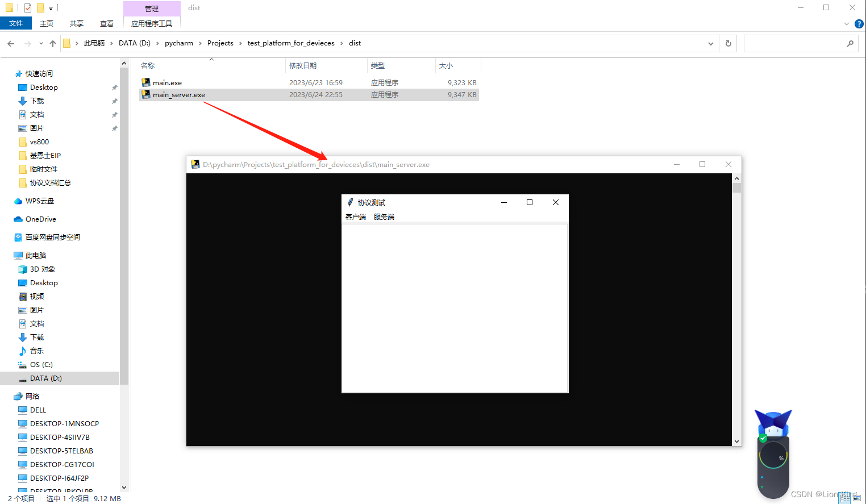Viewport: 866px width, 504px height.
Task: Click the 音乐 note icon
Action: (23, 351)
